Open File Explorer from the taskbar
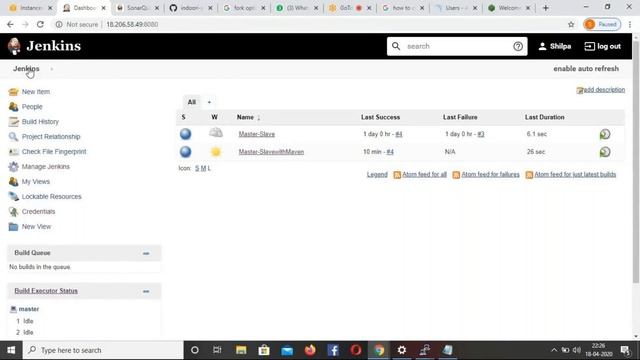640x360 pixels. pyautogui.click(x=241, y=350)
